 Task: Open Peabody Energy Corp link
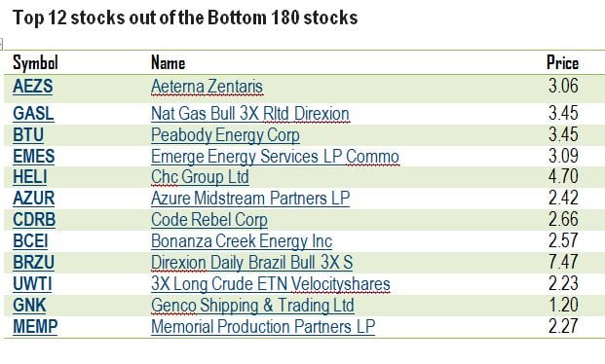tap(225, 135)
